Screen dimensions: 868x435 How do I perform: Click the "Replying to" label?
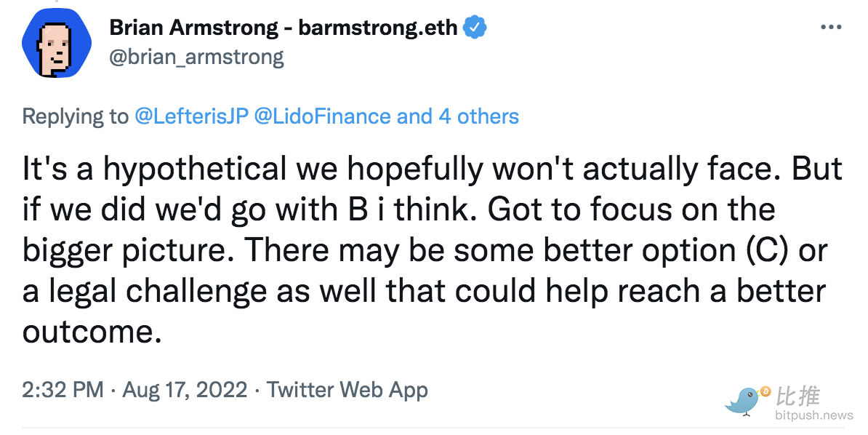(76, 116)
